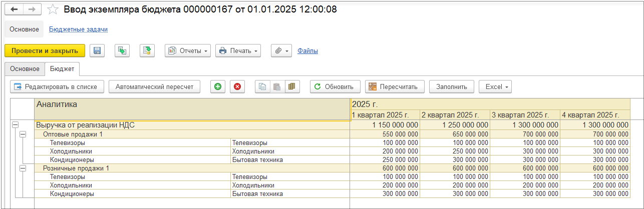
Task: Select the 250 000 000 cell in Кондиционеры row
Action: 385,160
